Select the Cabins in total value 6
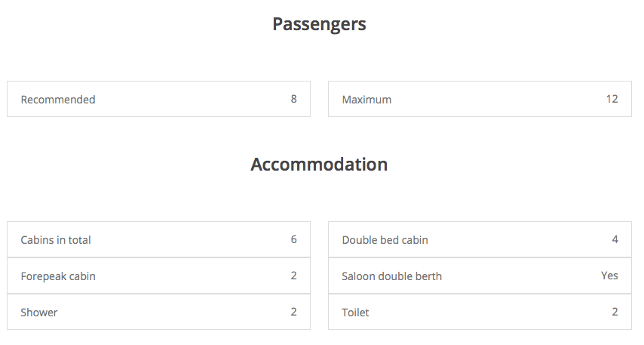Viewport: 644px width, 345px height. click(293, 239)
